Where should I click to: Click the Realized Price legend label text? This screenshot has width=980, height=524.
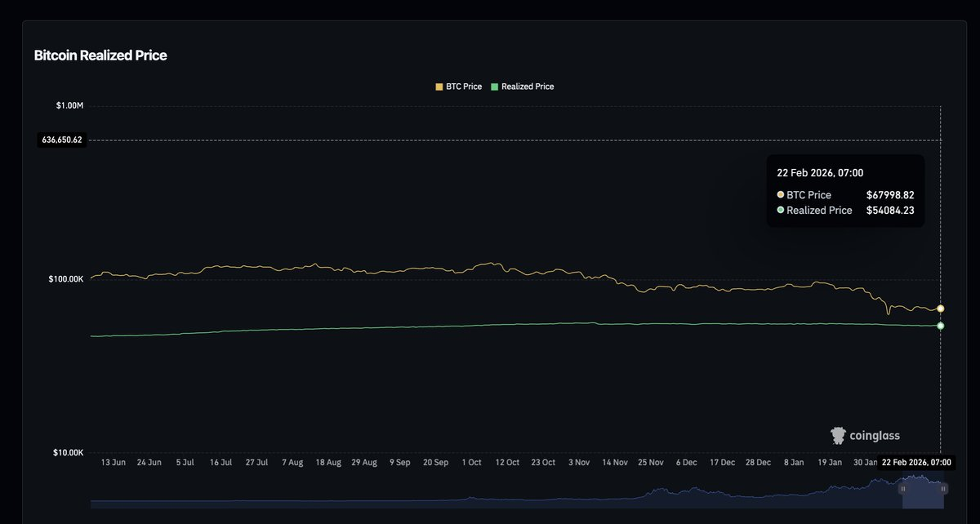[x=527, y=87]
